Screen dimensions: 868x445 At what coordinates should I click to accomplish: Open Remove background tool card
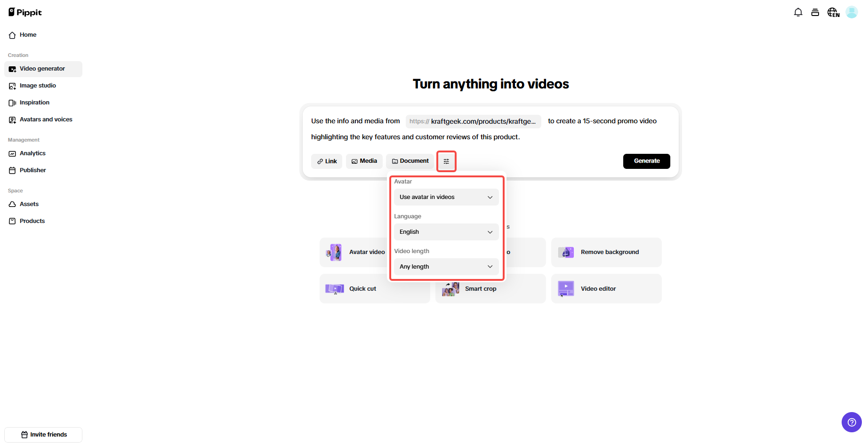(x=606, y=252)
